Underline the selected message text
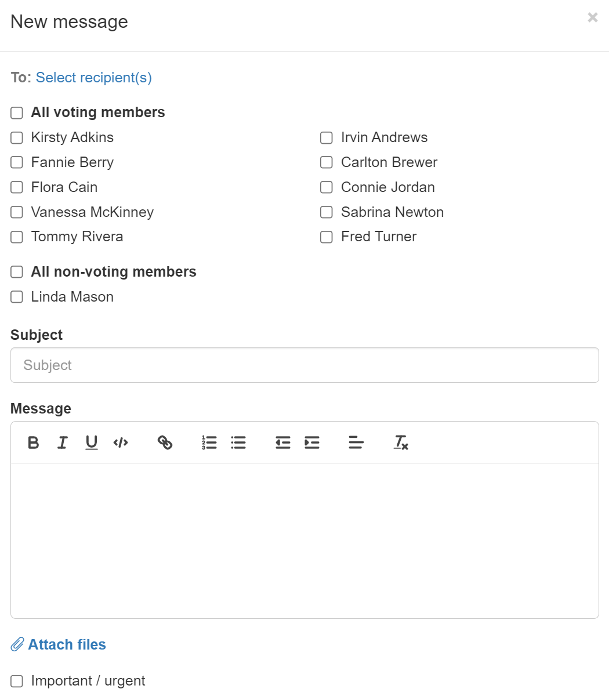Viewport: 609px width, 700px height. click(92, 443)
